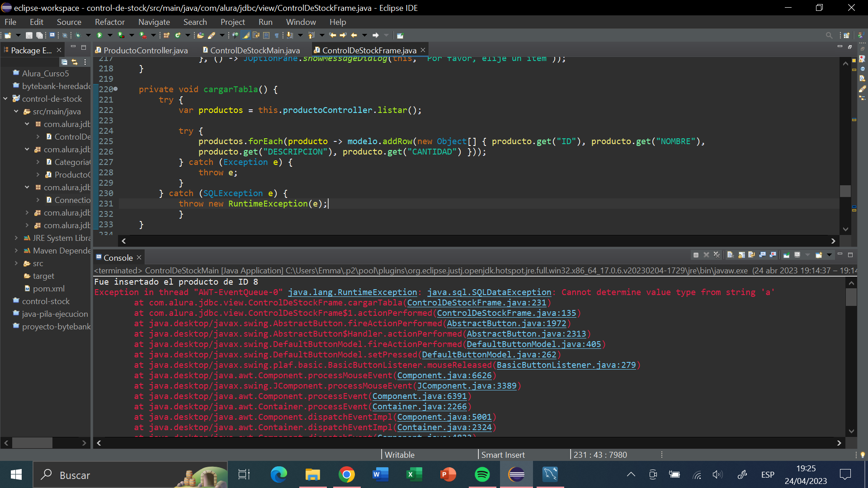Click the Package Explorer horizontal scrollbar thumb

[x=32, y=443]
